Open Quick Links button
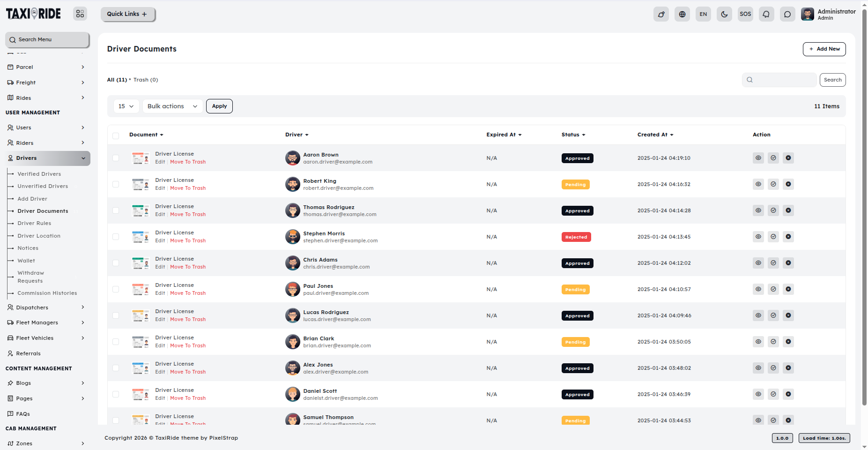The height and width of the screenshot is (450, 868). (127, 14)
